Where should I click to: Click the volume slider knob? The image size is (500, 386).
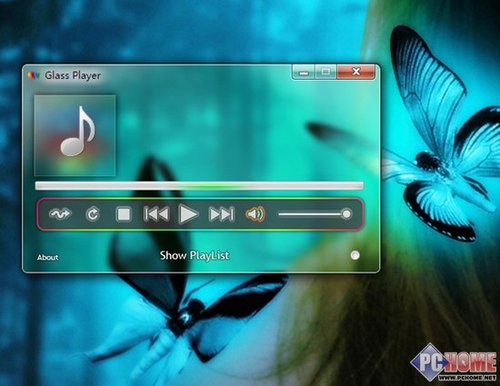click(x=347, y=214)
